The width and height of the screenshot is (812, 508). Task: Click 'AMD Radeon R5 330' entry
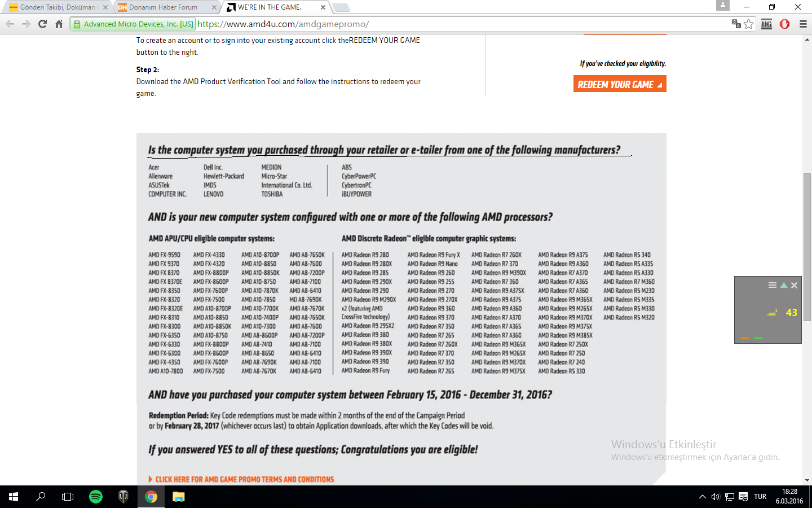(561, 371)
